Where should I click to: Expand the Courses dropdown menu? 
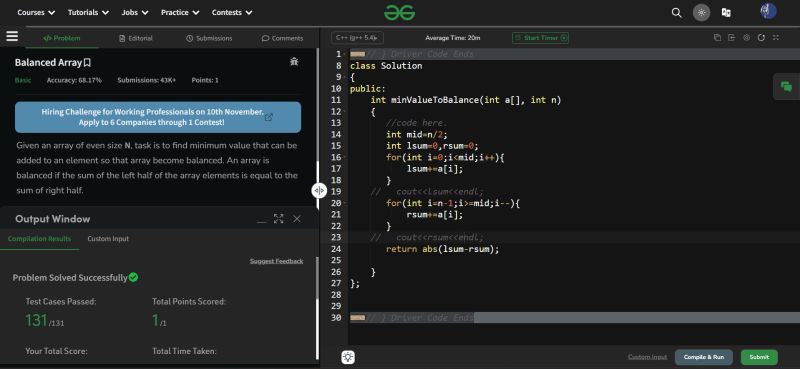[x=36, y=12]
